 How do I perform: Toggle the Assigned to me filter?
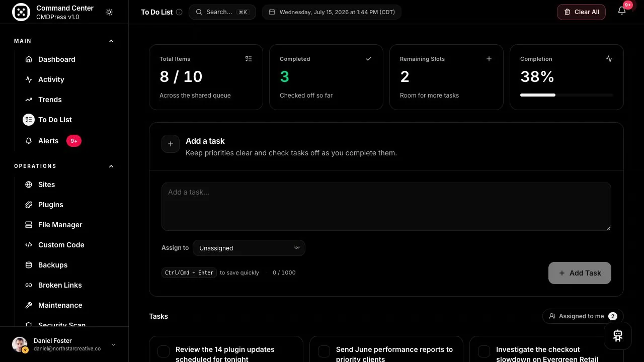click(x=583, y=316)
